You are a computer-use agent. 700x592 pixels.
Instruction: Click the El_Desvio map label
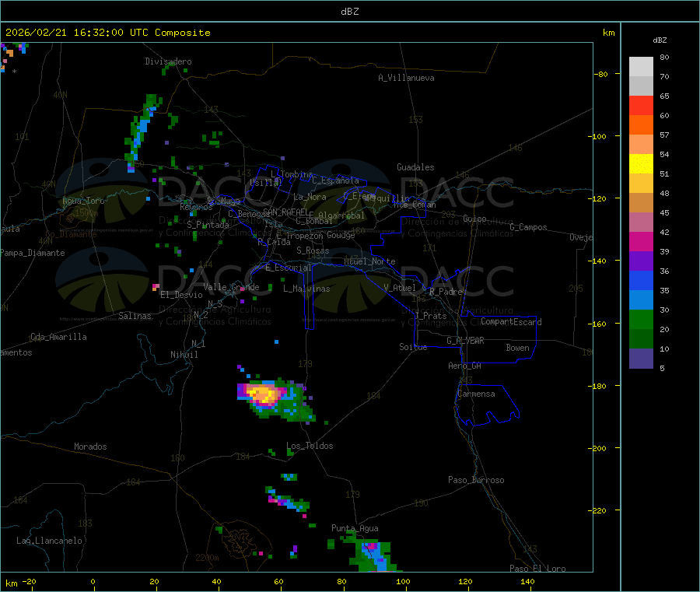pyautogui.click(x=181, y=295)
